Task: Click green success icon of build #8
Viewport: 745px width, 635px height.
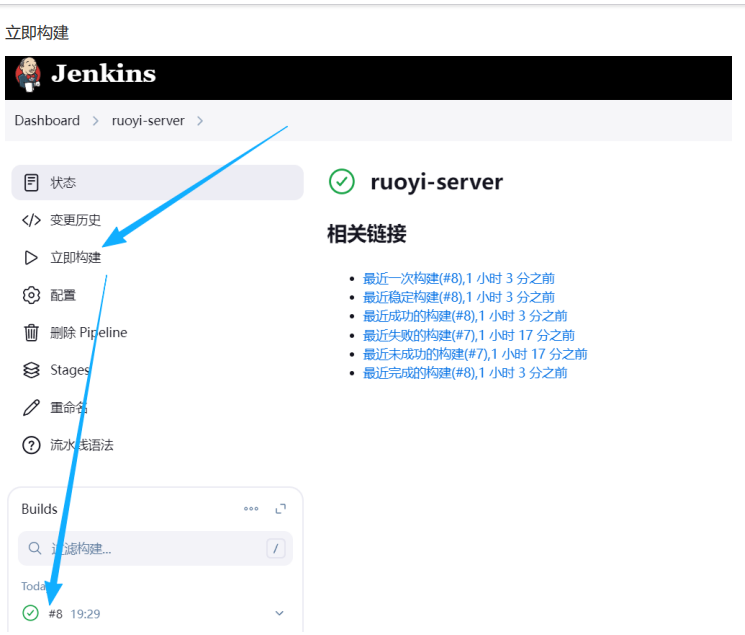Action: [30, 613]
